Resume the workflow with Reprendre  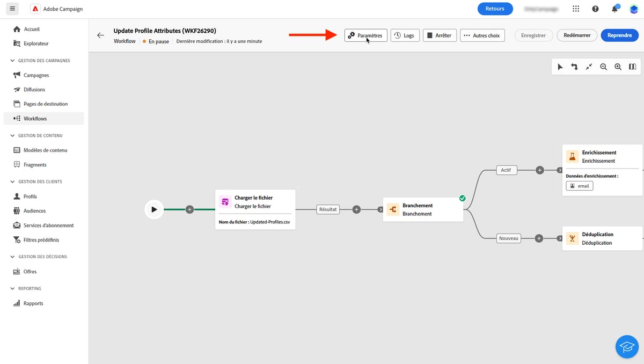[x=619, y=35]
